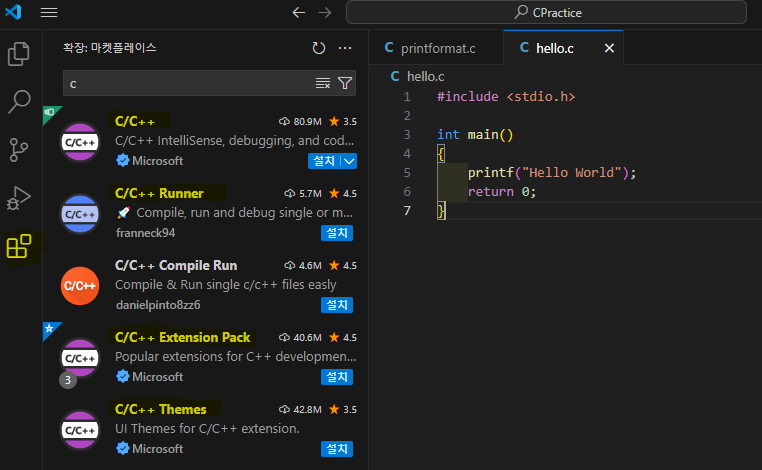The height and width of the screenshot is (470, 762).
Task: Install the C/C++ Extension Pack
Action: [x=337, y=377]
